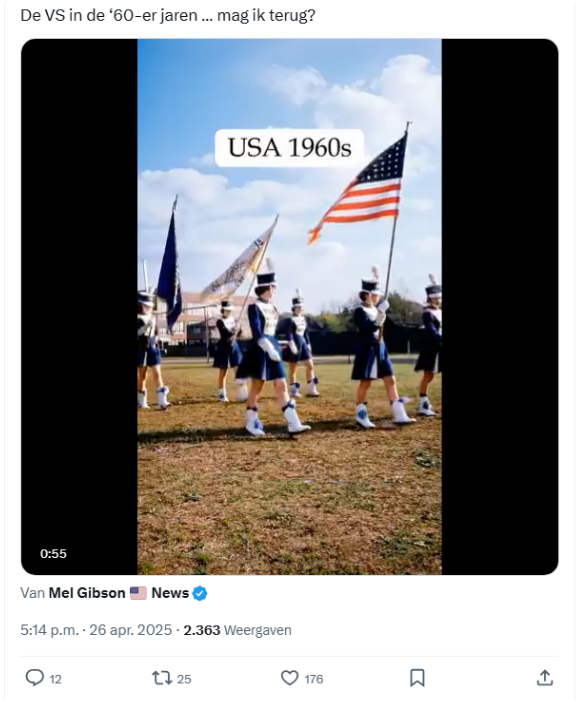Click the black left bar of video
This screenshot has width=580, height=702.
(79, 307)
